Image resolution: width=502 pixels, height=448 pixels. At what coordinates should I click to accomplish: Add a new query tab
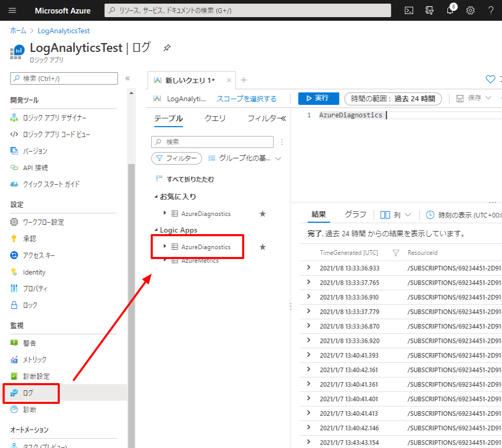244,80
